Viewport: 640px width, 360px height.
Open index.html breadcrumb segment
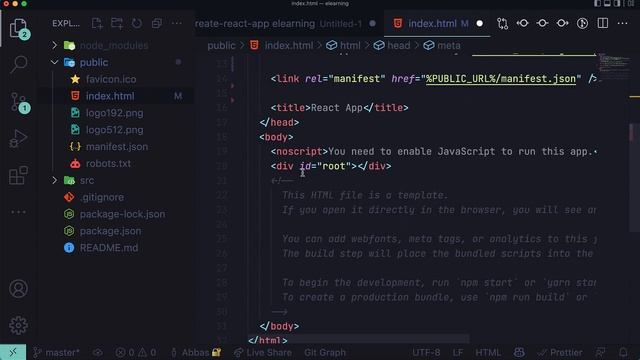(281, 45)
